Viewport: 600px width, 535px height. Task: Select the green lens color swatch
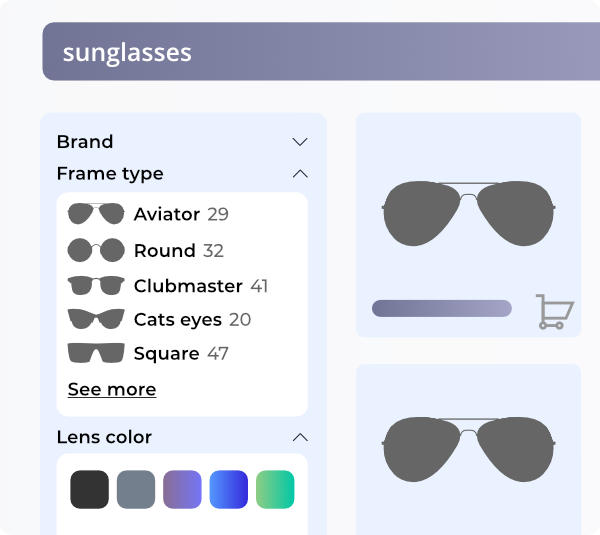point(275,489)
